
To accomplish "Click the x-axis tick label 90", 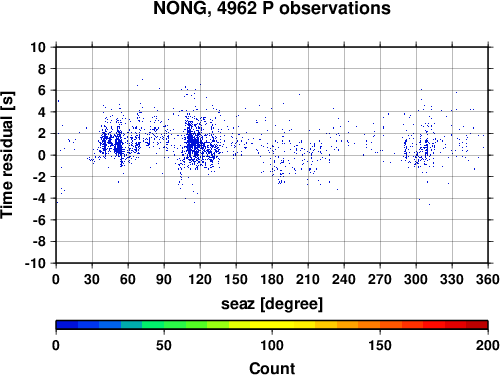I will click(x=164, y=279).
